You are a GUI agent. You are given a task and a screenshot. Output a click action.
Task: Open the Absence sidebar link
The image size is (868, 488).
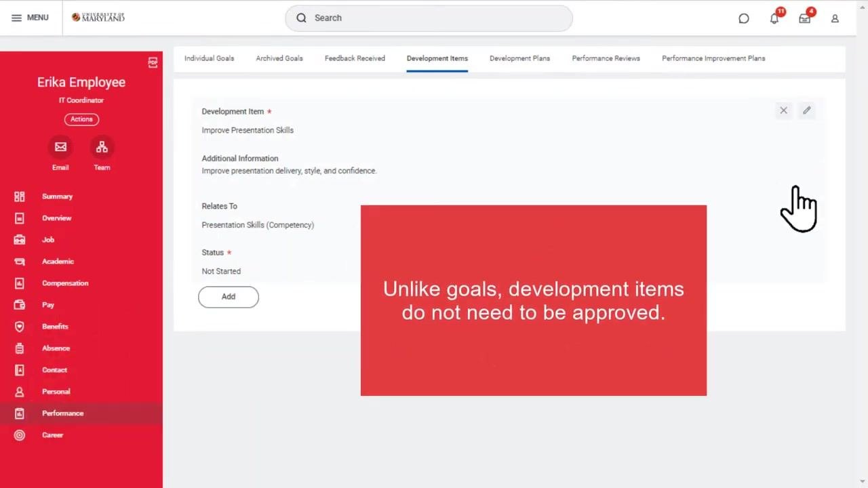(x=56, y=348)
